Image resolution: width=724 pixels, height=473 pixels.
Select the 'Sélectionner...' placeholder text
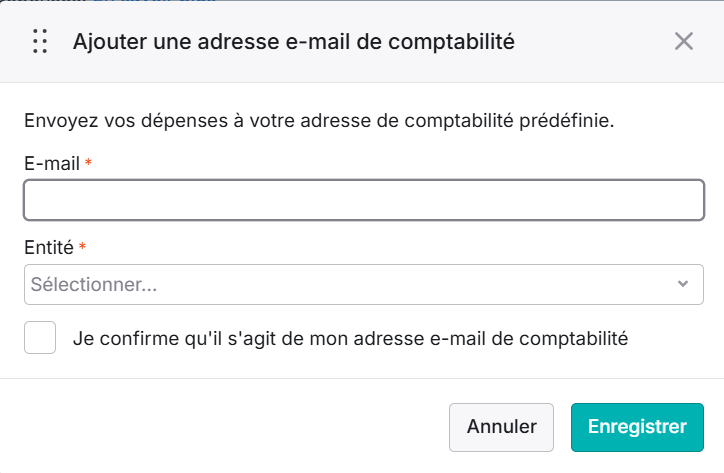tap(94, 285)
